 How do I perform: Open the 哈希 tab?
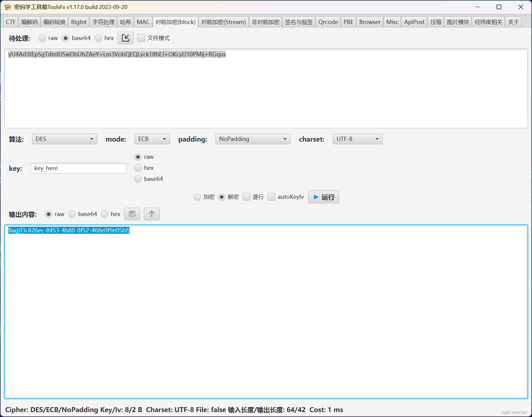coord(126,22)
